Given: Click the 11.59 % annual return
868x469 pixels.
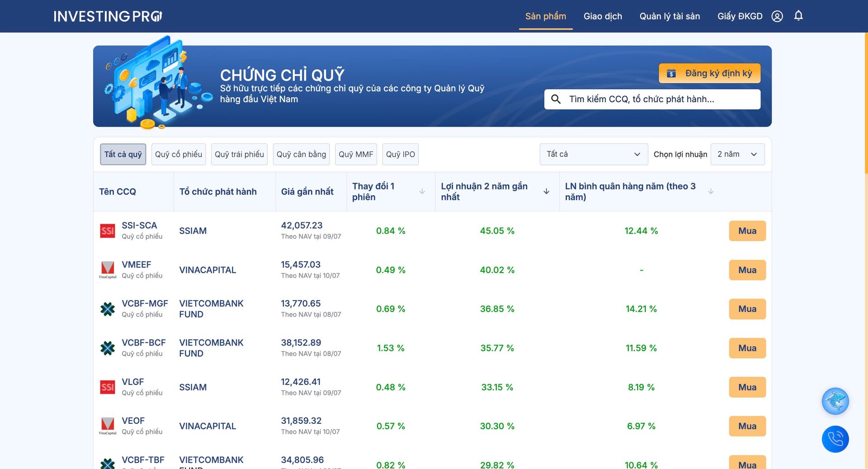Looking at the screenshot, I should pyautogui.click(x=641, y=348).
